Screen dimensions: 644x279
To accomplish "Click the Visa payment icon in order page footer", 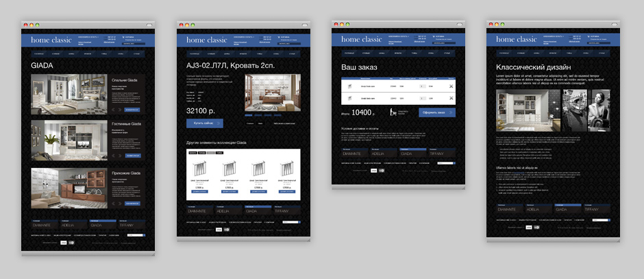I will pyautogui.click(x=373, y=170).
